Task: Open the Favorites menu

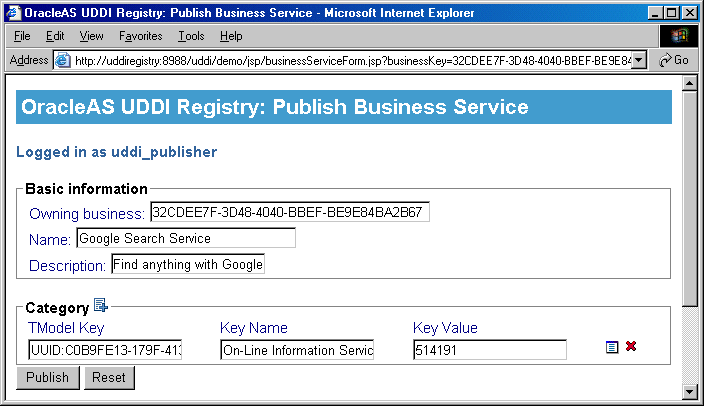Action: pyautogui.click(x=140, y=36)
